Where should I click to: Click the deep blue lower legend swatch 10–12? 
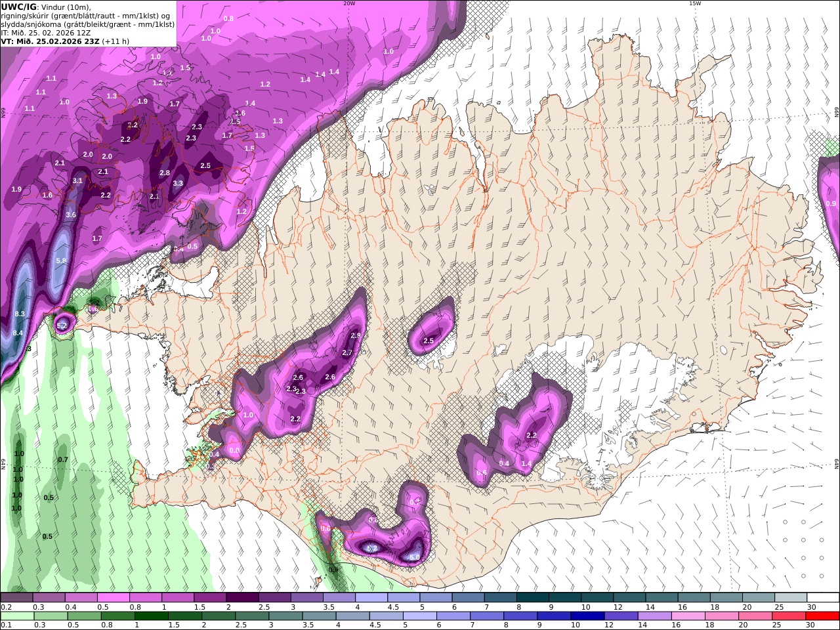(587, 616)
